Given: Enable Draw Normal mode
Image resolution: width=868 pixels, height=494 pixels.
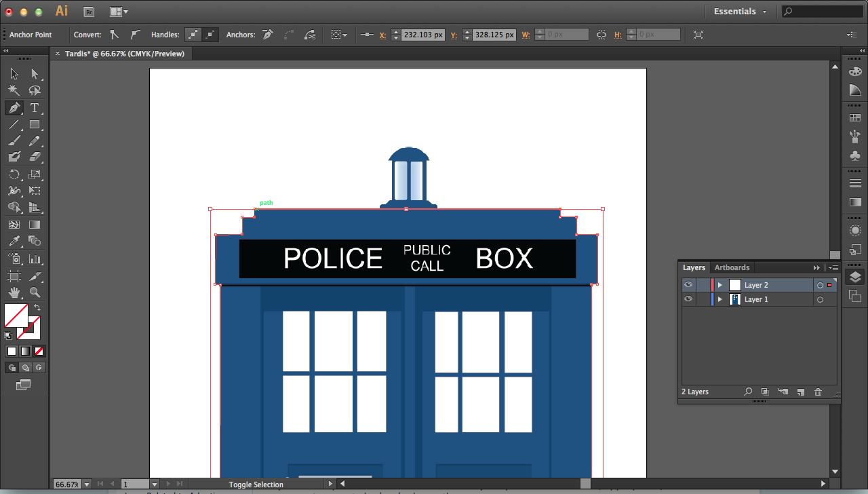Looking at the screenshot, I should click(12, 367).
